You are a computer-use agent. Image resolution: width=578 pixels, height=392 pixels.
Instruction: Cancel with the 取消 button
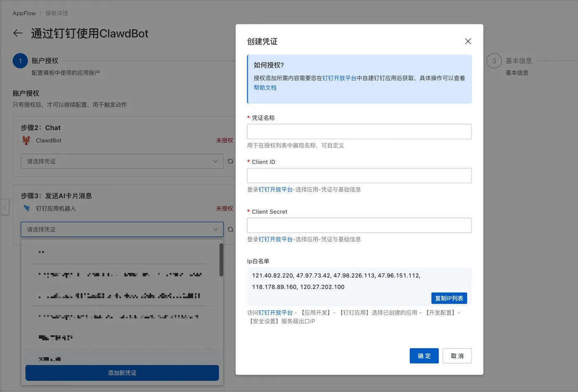[x=457, y=356]
